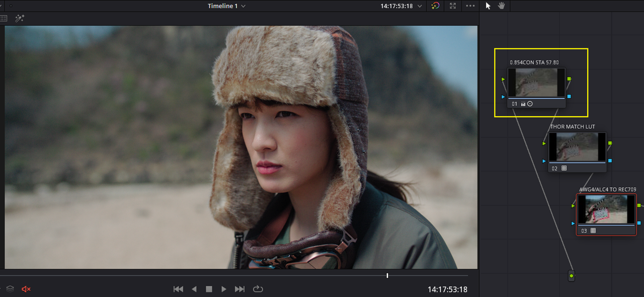The height and width of the screenshot is (297, 644).
Task: Stop playback
Action: [209, 289]
